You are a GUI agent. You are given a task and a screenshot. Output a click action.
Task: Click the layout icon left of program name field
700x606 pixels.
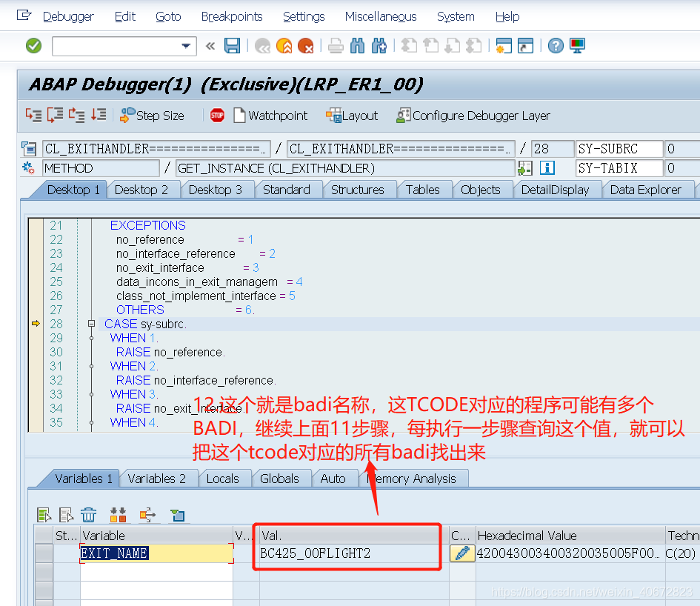point(29,148)
